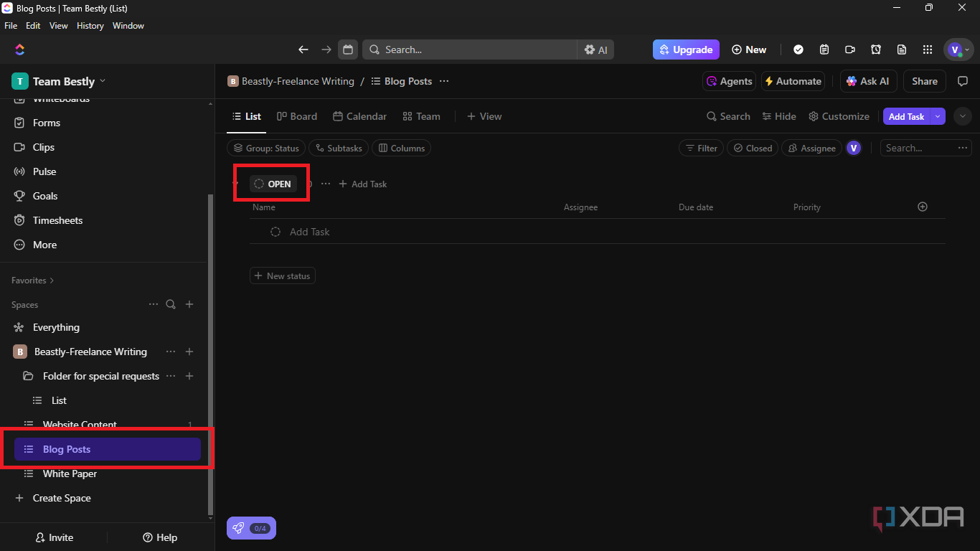980x551 pixels.
Task: Go back using the left arrow
Action: pos(303,50)
